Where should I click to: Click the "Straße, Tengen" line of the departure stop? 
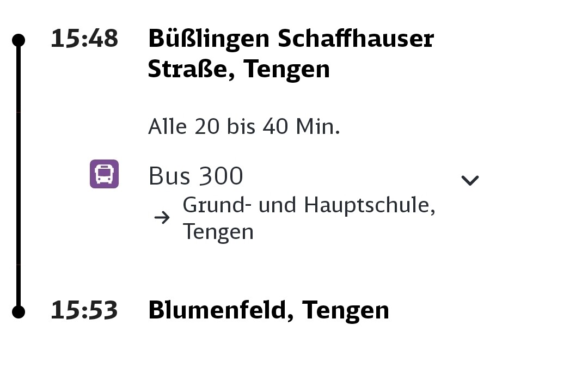click(x=238, y=69)
